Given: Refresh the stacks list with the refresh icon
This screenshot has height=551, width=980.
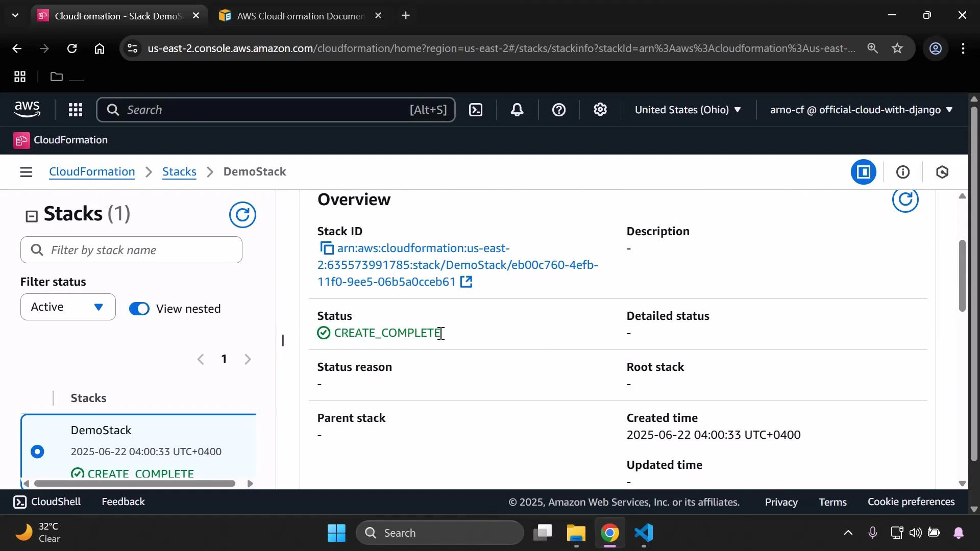Looking at the screenshot, I should pos(243,215).
